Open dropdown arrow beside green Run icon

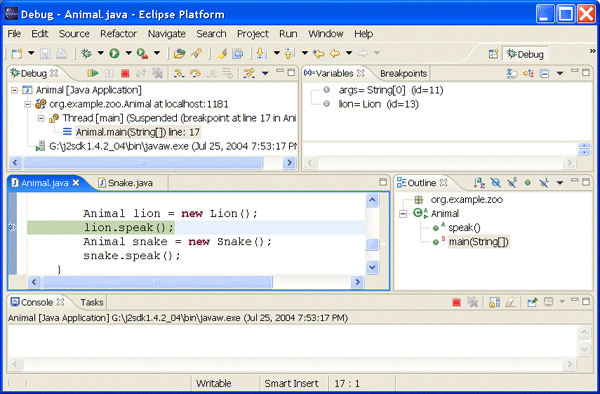point(129,54)
